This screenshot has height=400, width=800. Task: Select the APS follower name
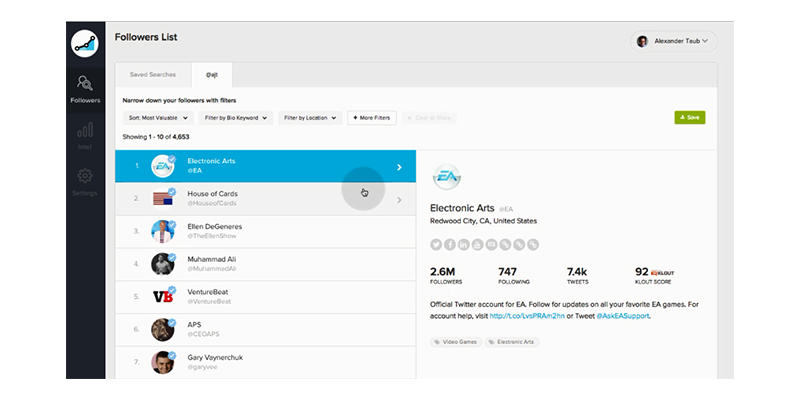(x=194, y=324)
